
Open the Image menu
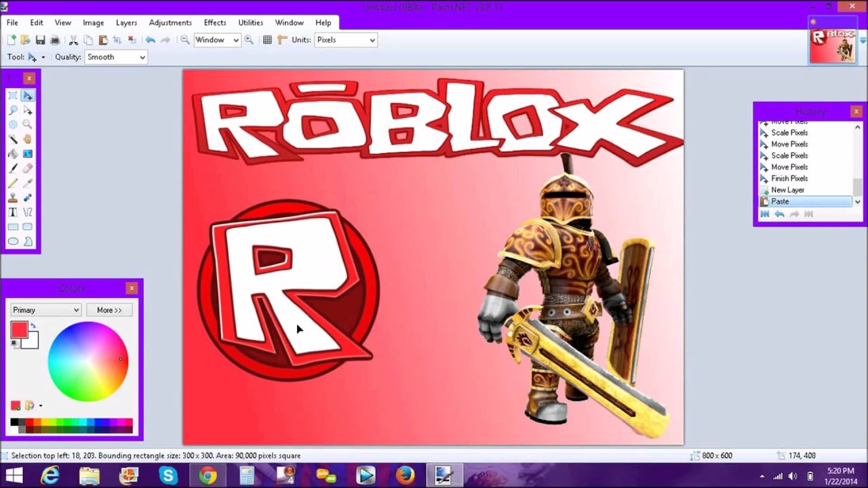(94, 22)
